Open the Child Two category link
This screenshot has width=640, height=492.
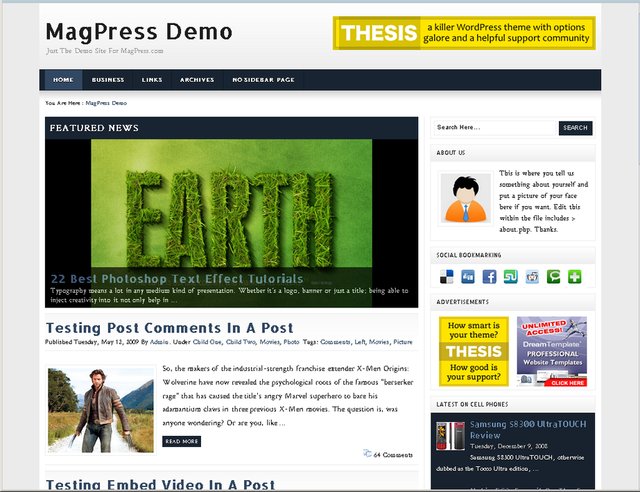point(241,342)
